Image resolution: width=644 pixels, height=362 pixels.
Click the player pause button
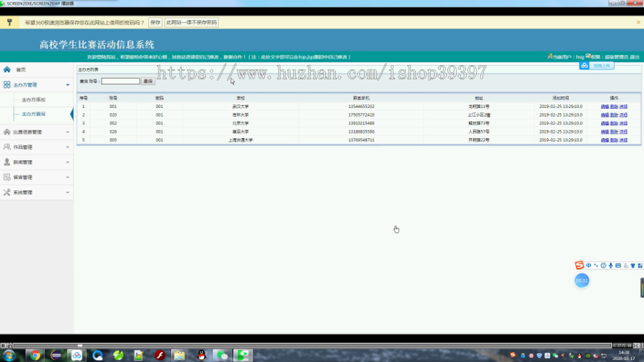[3, 346]
